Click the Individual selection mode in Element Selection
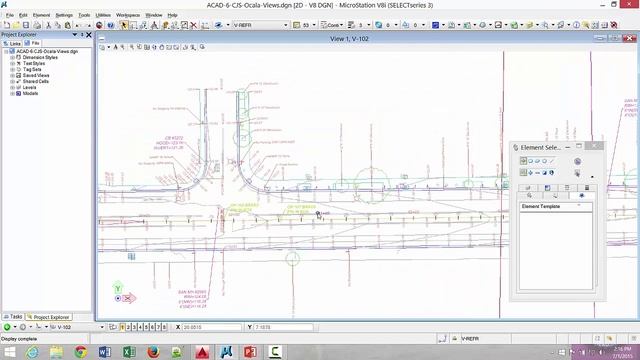 point(523,161)
